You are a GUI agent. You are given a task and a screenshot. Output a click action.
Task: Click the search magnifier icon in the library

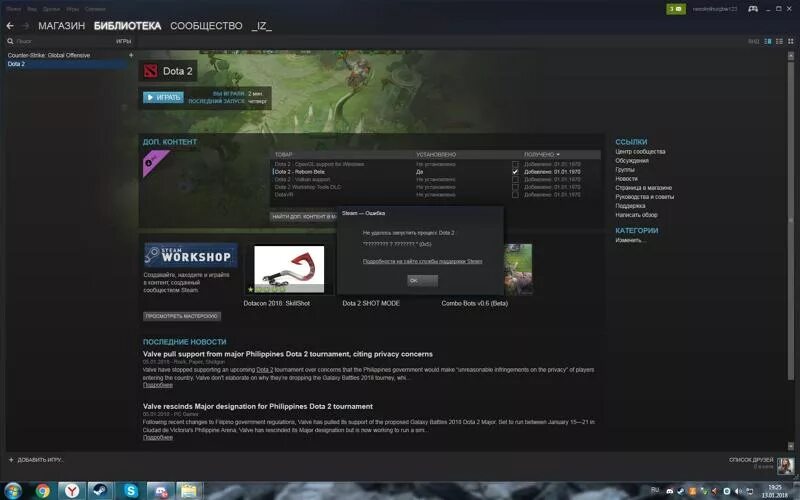click(x=10, y=41)
